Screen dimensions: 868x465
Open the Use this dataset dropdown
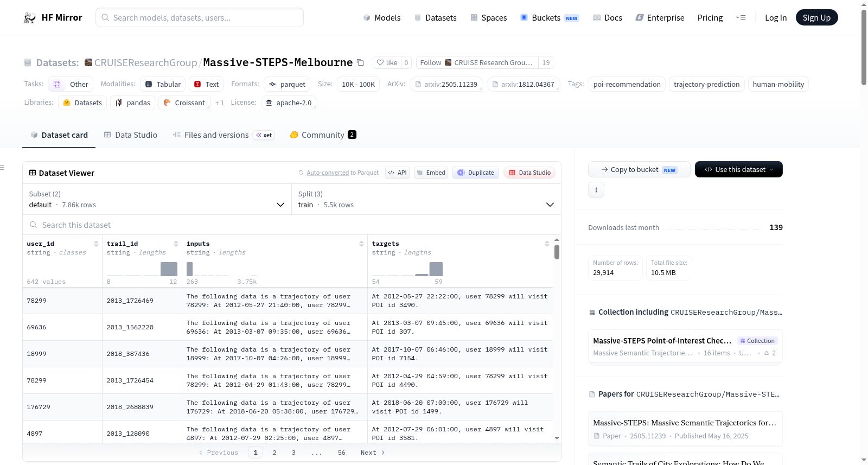(x=739, y=169)
